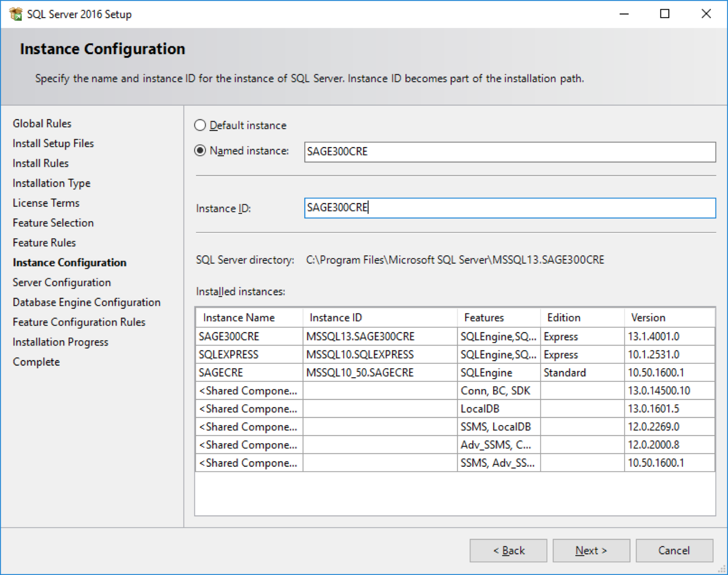
Task: Minimize the SQL Server Setup window
Action: pyautogui.click(x=624, y=14)
